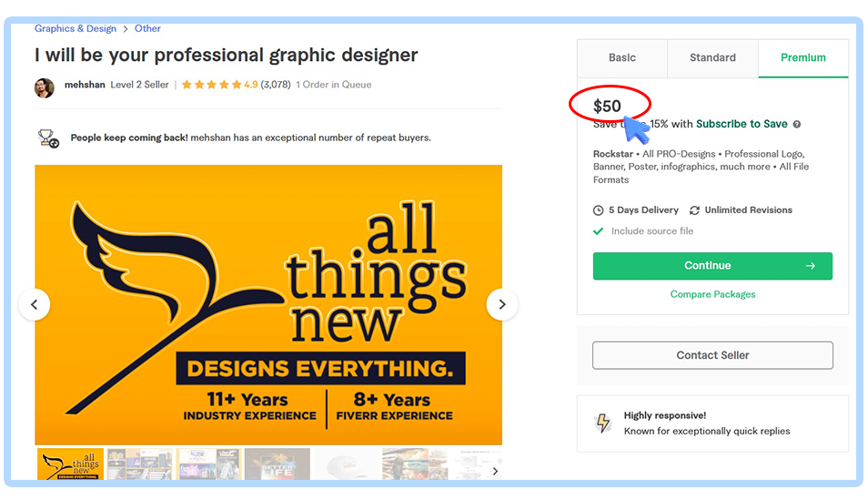Click the Subscribe to Save help icon
Screen dimensions: 868x500
[x=797, y=125]
